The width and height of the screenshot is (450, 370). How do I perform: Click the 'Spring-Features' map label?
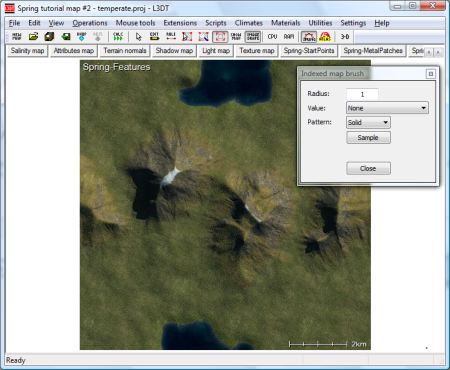coord(116,67)
